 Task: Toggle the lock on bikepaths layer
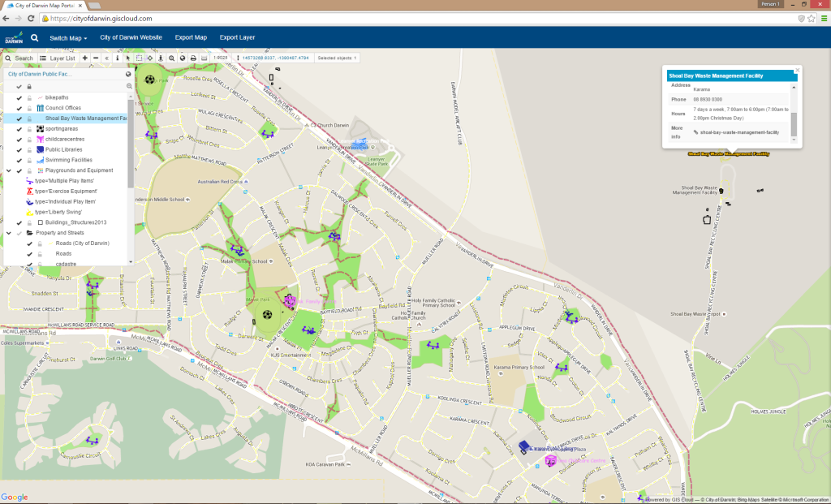click(x=29, y=97)
